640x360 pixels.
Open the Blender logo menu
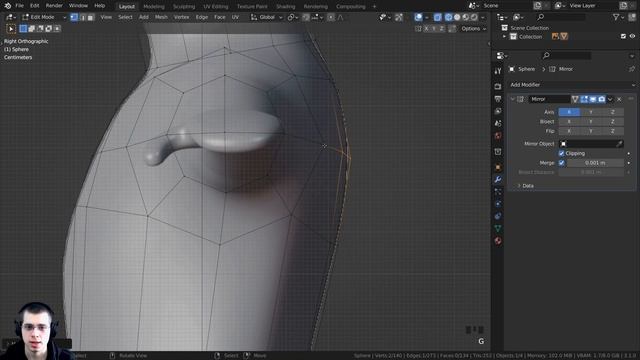(x=8, y=6)
